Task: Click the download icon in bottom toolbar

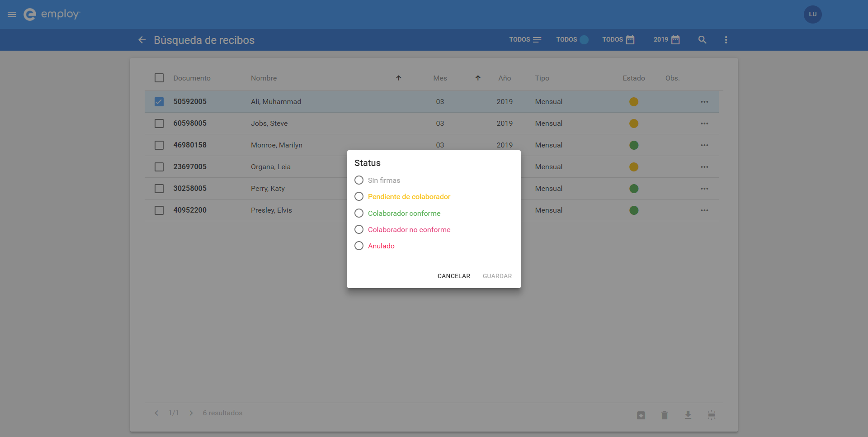Action: point(688,415)
